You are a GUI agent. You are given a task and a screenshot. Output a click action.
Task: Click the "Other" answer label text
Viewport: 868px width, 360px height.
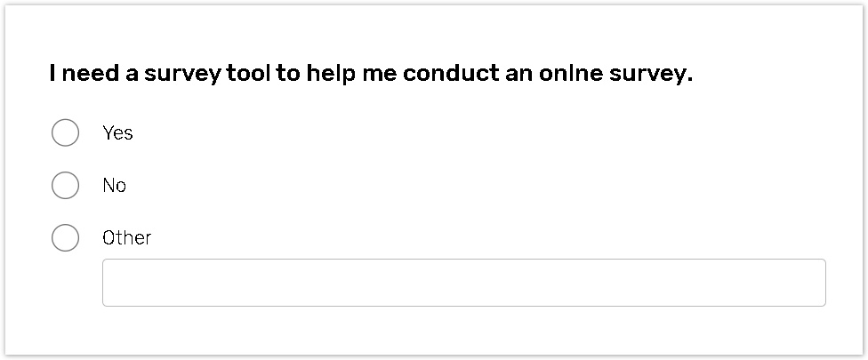point(127,238)
